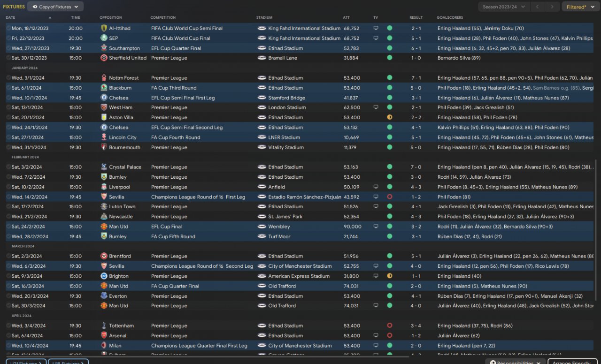Sort by the Opposition column header
Viewport: 601px width, 364px height.
(x=111, y=17)
